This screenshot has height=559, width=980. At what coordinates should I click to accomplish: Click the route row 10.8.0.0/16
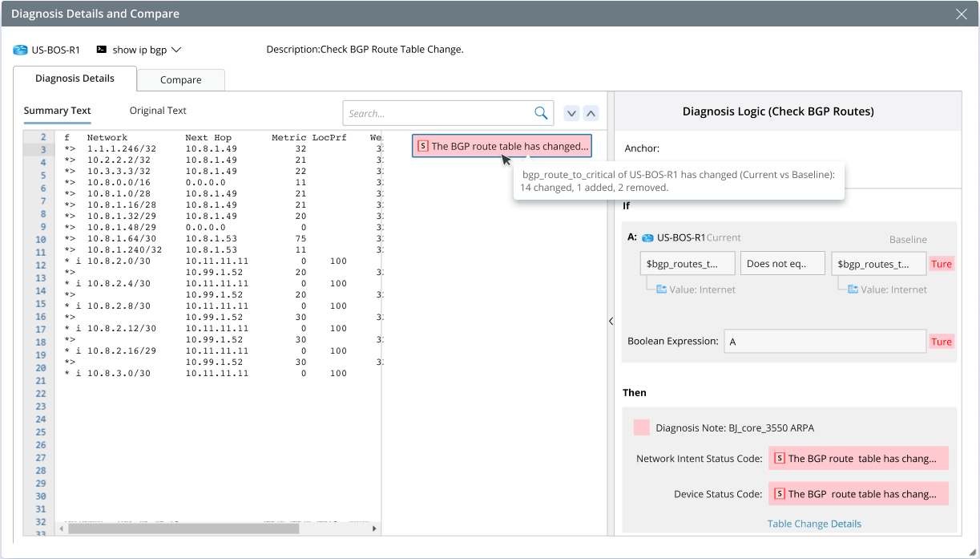click(x=221, y=183)
